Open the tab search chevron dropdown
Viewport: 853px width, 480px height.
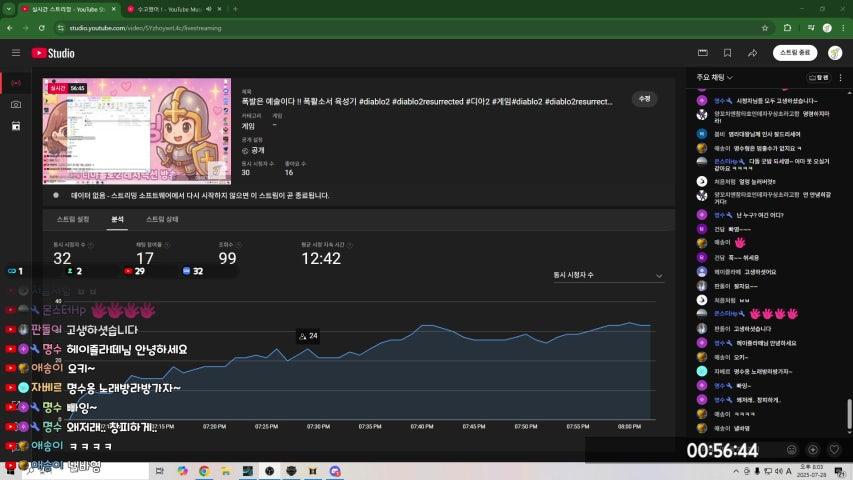coord(9,9)
